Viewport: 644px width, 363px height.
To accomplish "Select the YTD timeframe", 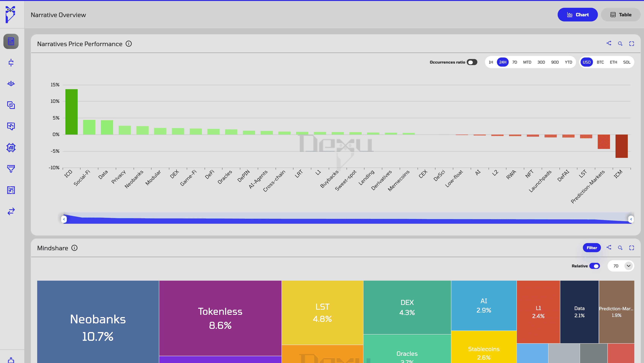I will 568,62.
